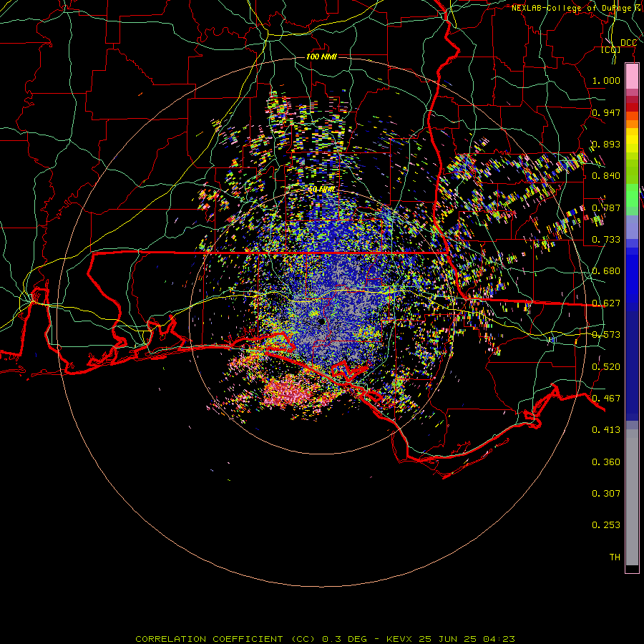Screen dimensions: 644x644
Task: Click the DCC label above color scale
Action: (628, 43)
